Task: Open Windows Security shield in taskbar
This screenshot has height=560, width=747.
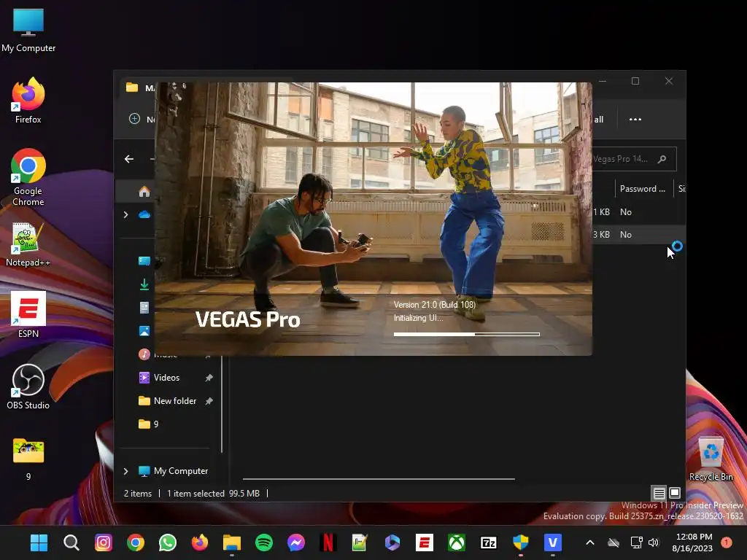Action: [x=521, y=542]
